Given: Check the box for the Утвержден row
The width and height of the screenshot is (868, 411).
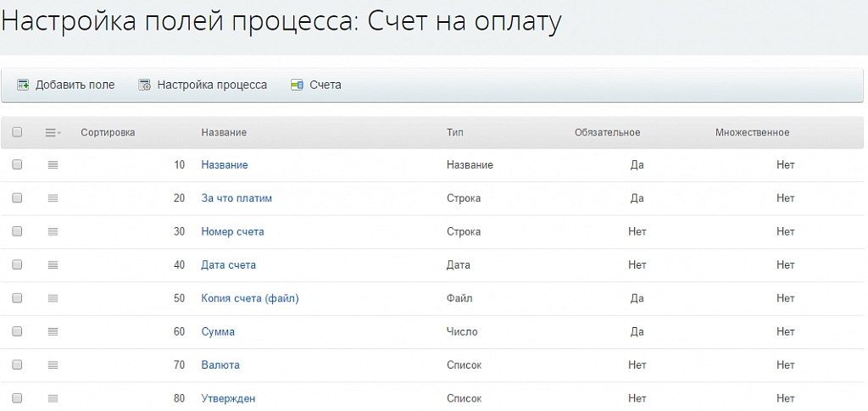Looking at the screenshot, I should tap(17, 398).
